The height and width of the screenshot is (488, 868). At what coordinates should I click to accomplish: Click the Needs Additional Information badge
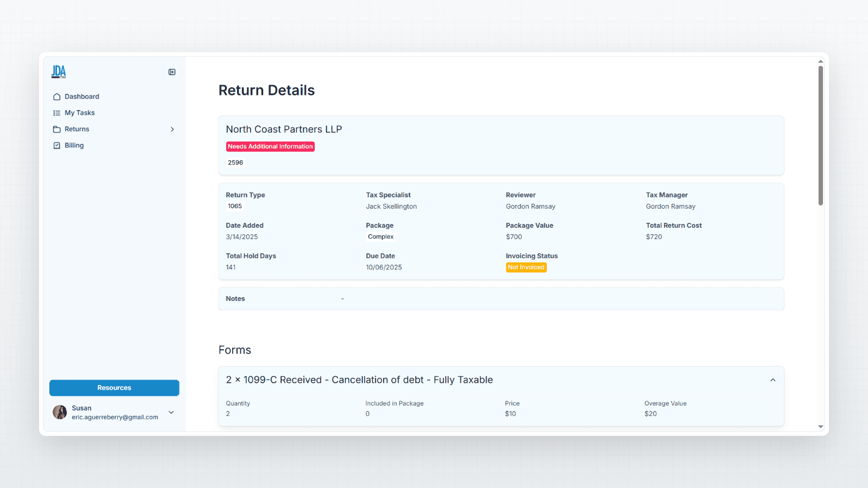pyautogui.click(x=270, y=146)
